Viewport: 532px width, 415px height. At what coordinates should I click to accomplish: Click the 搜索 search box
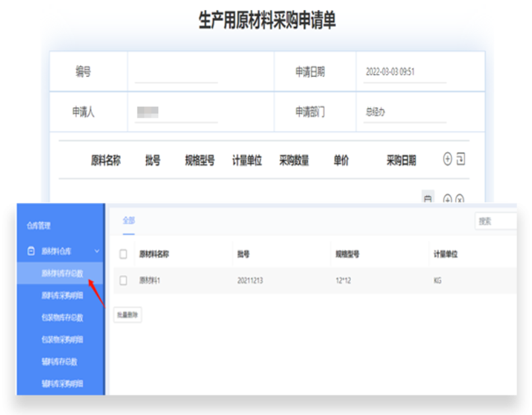pos(496,221)
